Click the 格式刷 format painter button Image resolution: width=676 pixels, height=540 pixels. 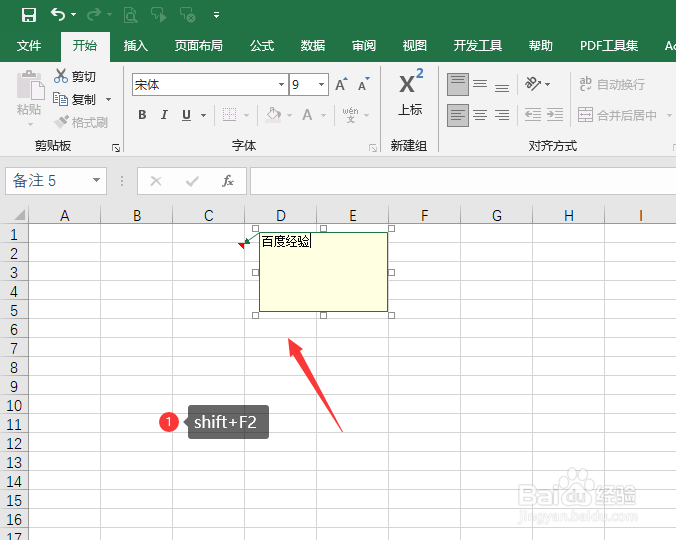click(81, 122)
